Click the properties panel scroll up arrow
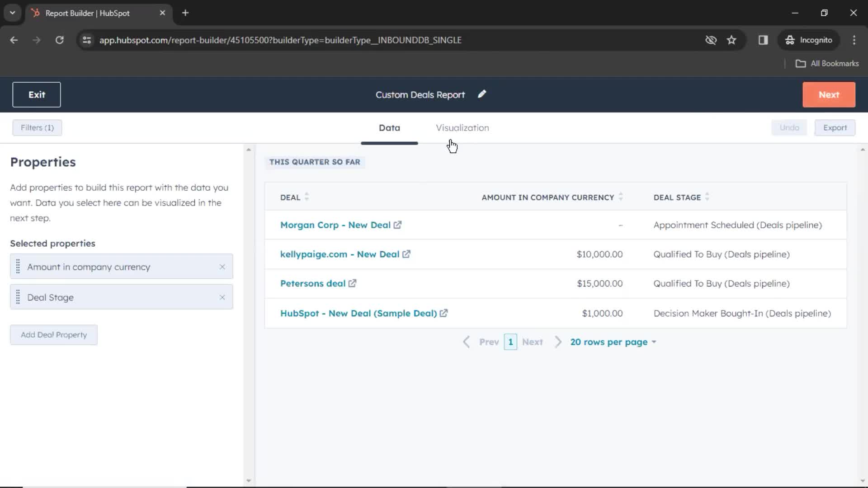Viewport: 868px width, 488px height. click(x=248, y=150)
